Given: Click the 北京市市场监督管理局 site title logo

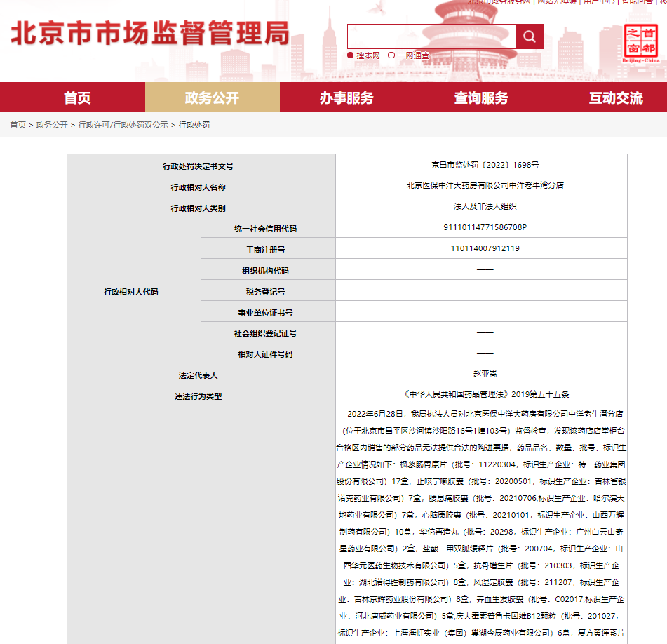Looking at the screenshot, I should tap(150, 33).
